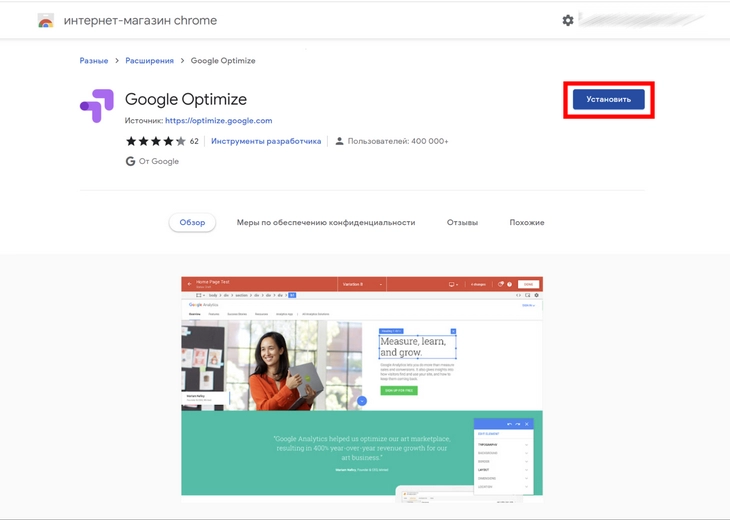This screenshot has height=520, width=730.
Task: Click the user count person icon
Action: (x=340, y=141)
